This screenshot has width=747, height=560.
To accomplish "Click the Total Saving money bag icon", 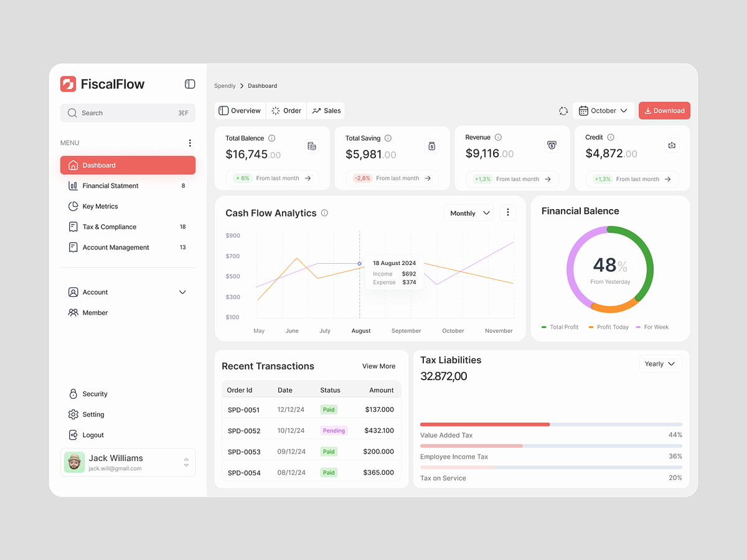I will tap(432, 146).
